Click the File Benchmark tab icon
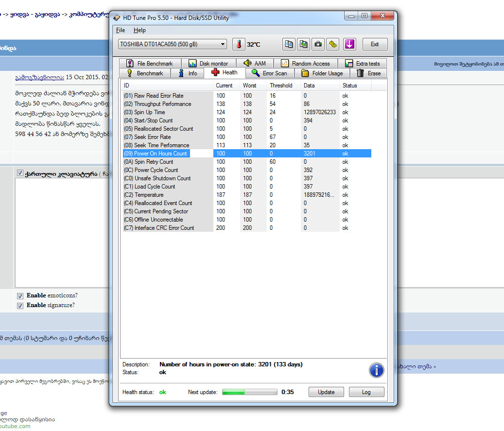 coord(130,63)
